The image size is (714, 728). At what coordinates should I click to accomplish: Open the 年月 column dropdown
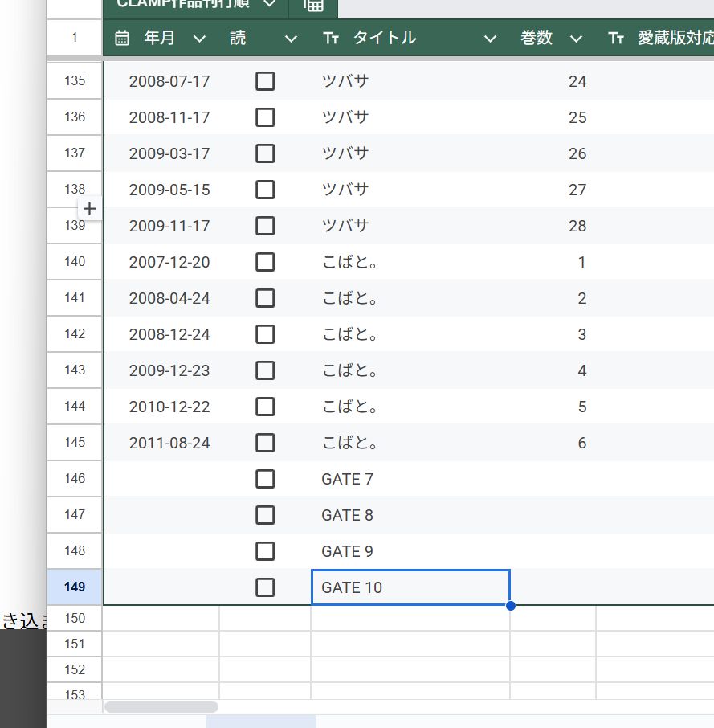click(x=199, y=39)
